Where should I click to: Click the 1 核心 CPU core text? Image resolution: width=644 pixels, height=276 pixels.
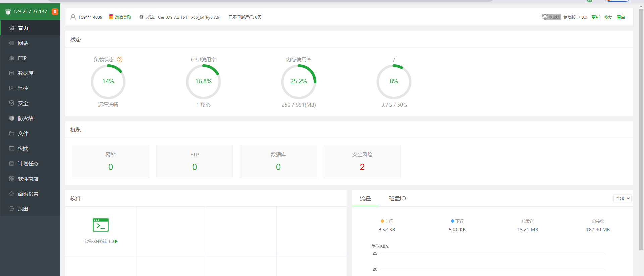203,105
